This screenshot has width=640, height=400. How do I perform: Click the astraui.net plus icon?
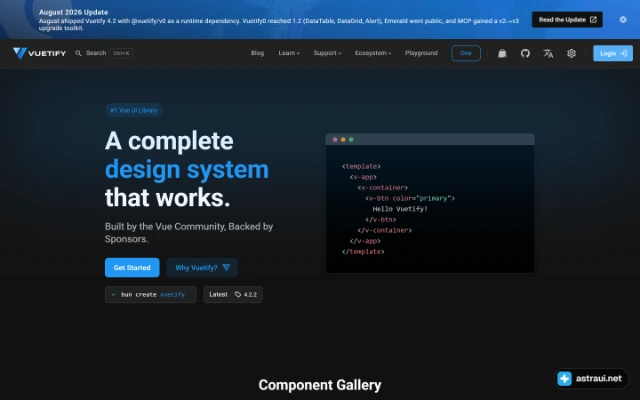pos(564,379)
